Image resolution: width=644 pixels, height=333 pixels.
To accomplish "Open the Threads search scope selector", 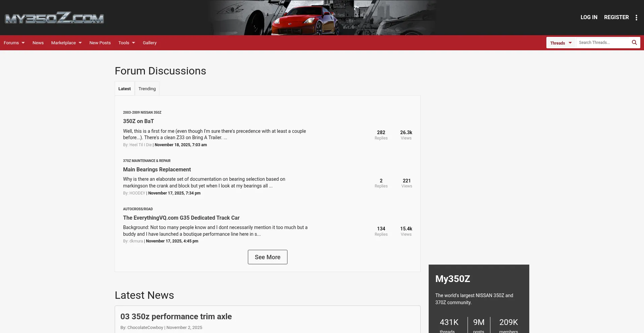I will click(x=561, y=43).
